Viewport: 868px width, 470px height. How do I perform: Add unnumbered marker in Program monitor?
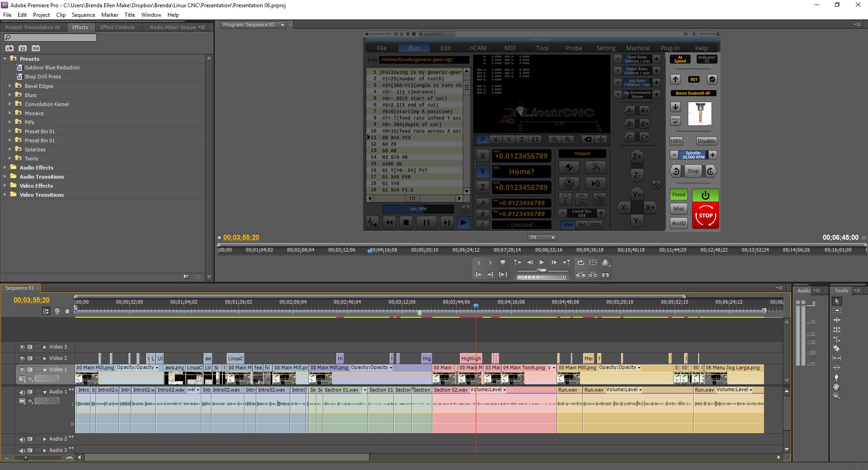click(503, 262)
